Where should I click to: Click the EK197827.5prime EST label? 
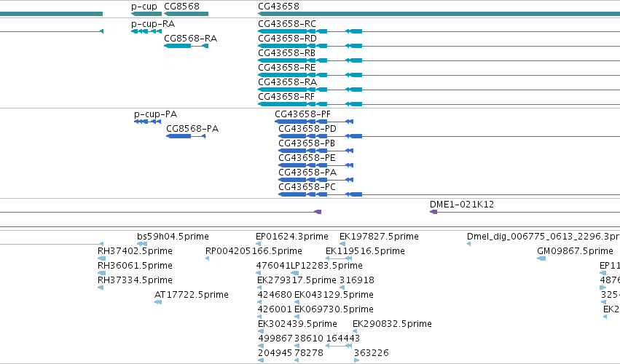379,237
